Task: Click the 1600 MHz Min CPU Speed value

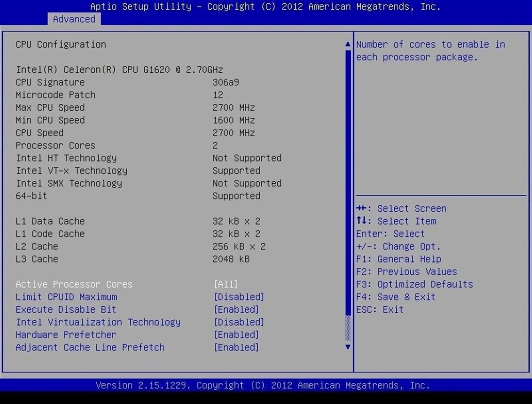Action: click(x=234, y=120)
